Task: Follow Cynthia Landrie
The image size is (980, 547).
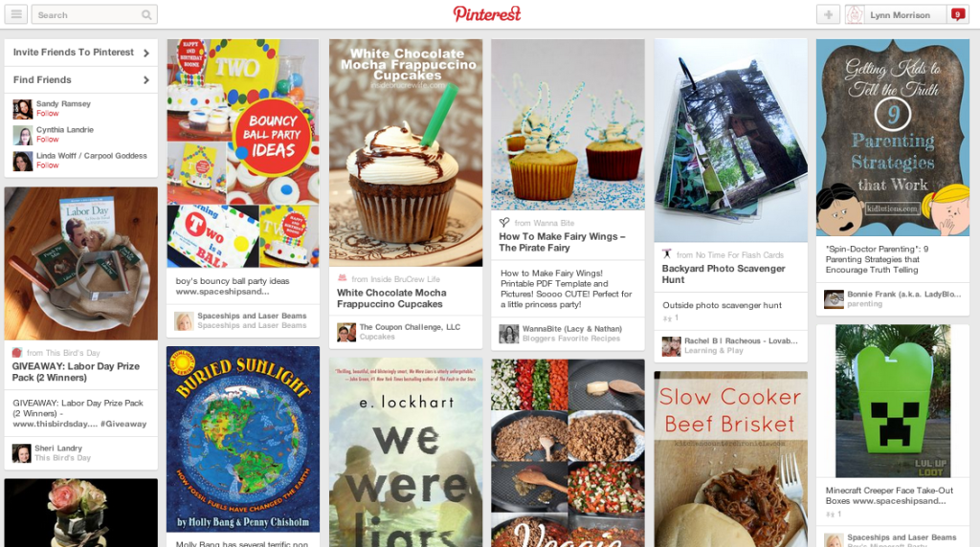Action: tap(48, 140)
